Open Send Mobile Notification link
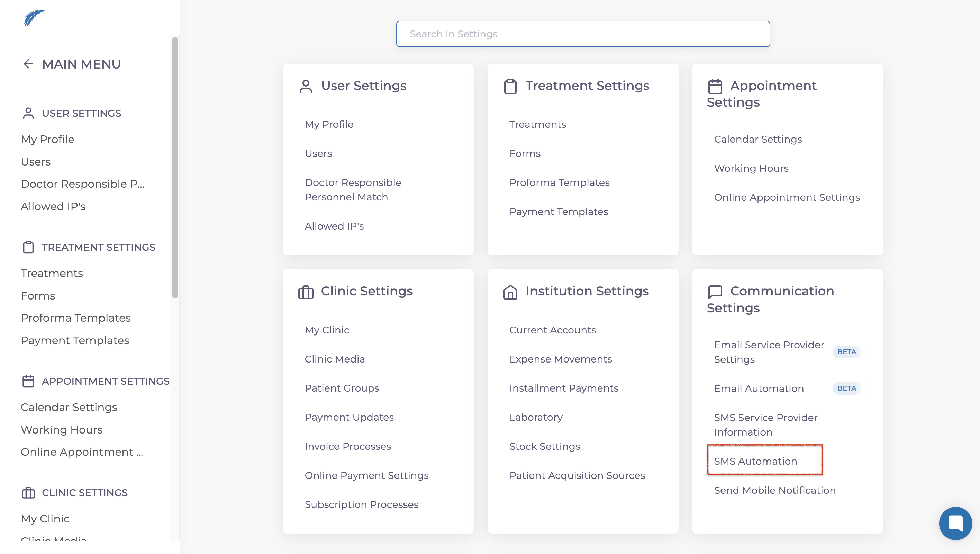980x554 pixels. click(x=774, y=490)
